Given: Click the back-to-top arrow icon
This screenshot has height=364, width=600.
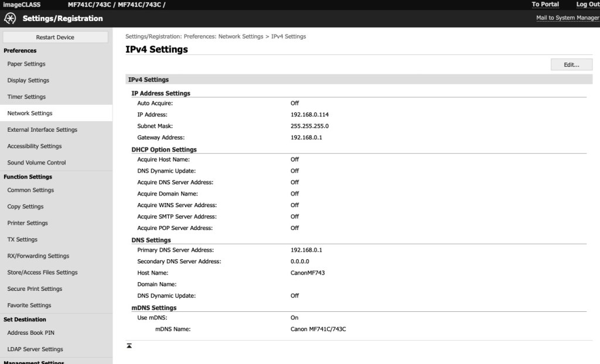Looking at the screenshot, I should click(x=129, y=346).
